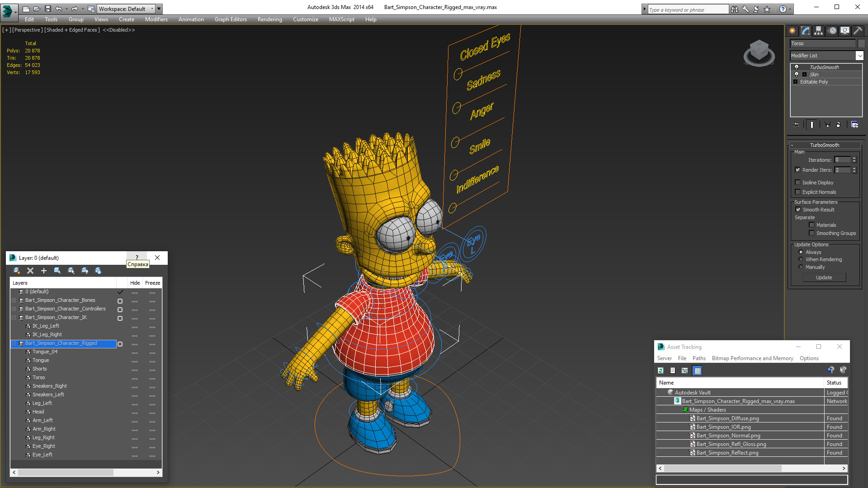Click the Update button in TurboSmooth
The height and width of the screenshot is (488, 868).
point(824,277)
